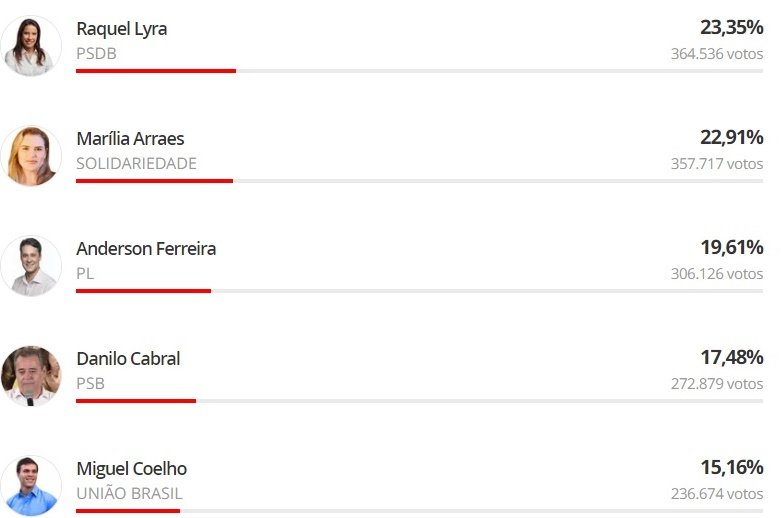The image size is (781, 518).
Task: Click the 23,35% vote percentage
Action: (x=732, y=28)
